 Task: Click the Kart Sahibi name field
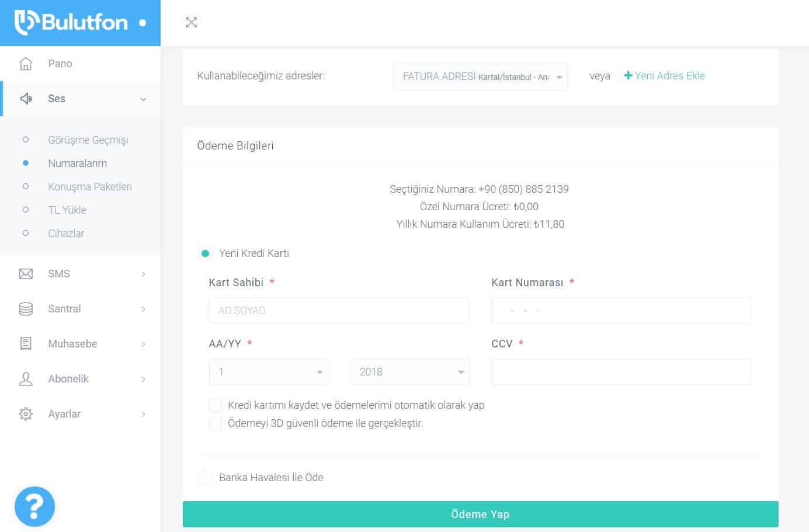pyautogui.click(x=339, y=311)
